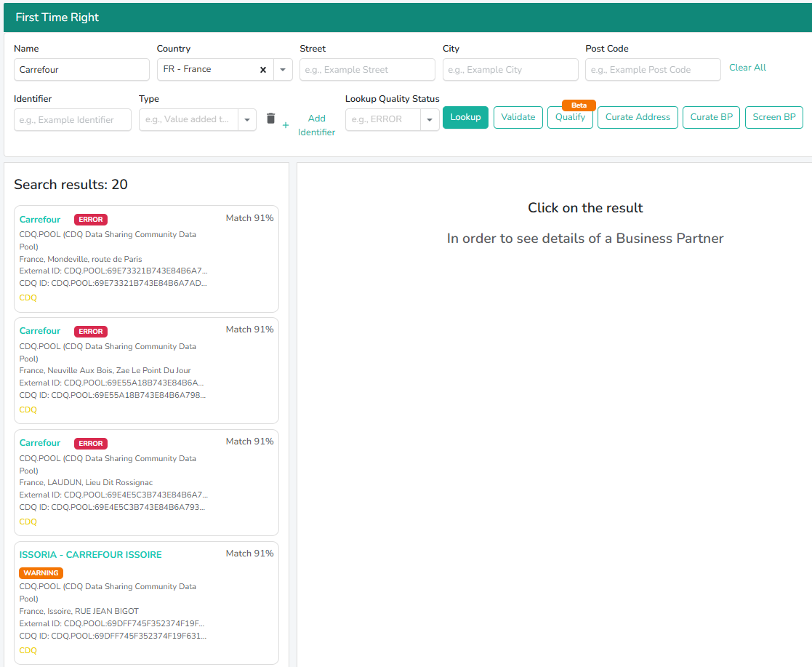Image resolution: width=812 pixels, height=667 pixels.
Task: Click the Lookup button
Action: [465, 117]
